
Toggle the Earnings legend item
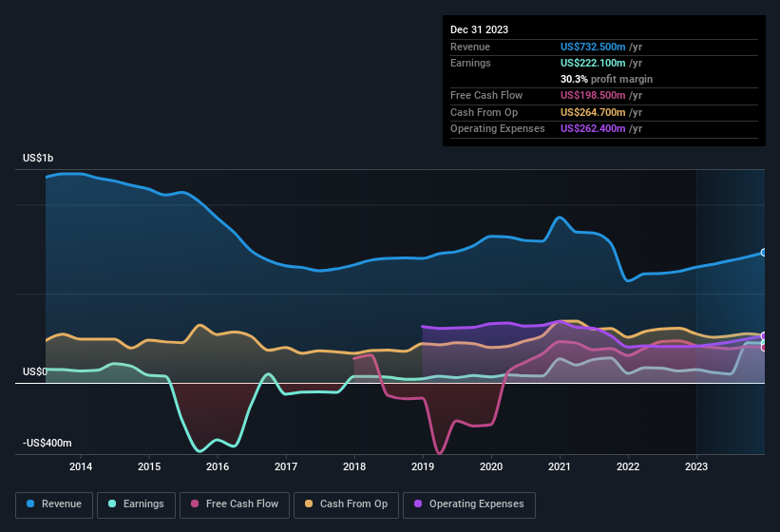(x=135, y=503)
